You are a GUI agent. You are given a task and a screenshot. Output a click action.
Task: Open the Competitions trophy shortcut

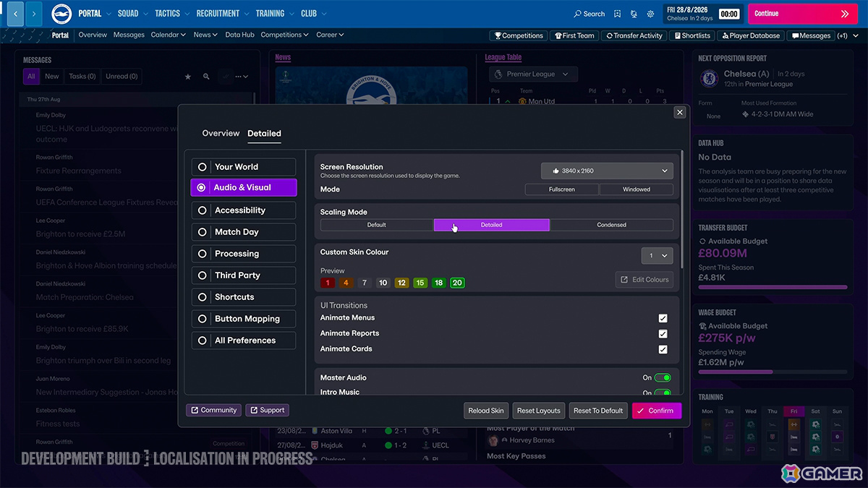click(519, 35)
